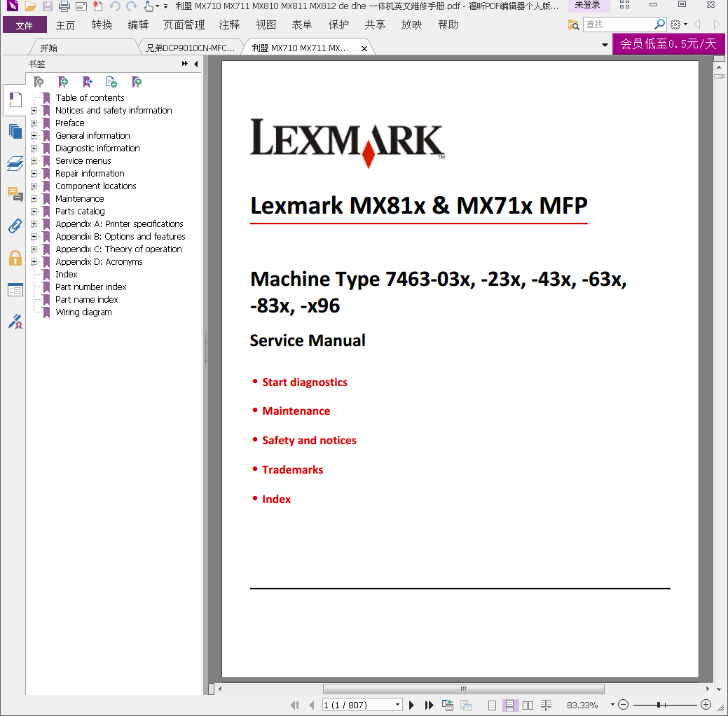Expand the Service menus bookmark
Viewport: 728px width, 716px height.
pos(34,160)
